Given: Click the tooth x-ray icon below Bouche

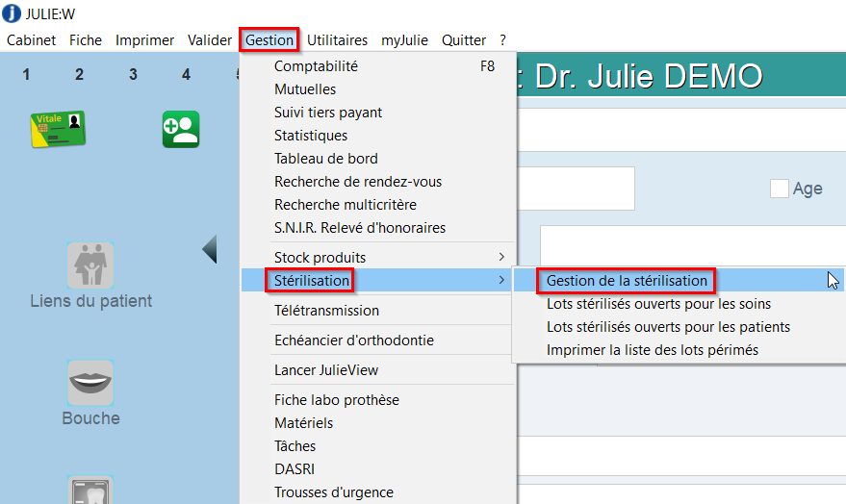Looking at the screenshot, I should tap(90, 491).
